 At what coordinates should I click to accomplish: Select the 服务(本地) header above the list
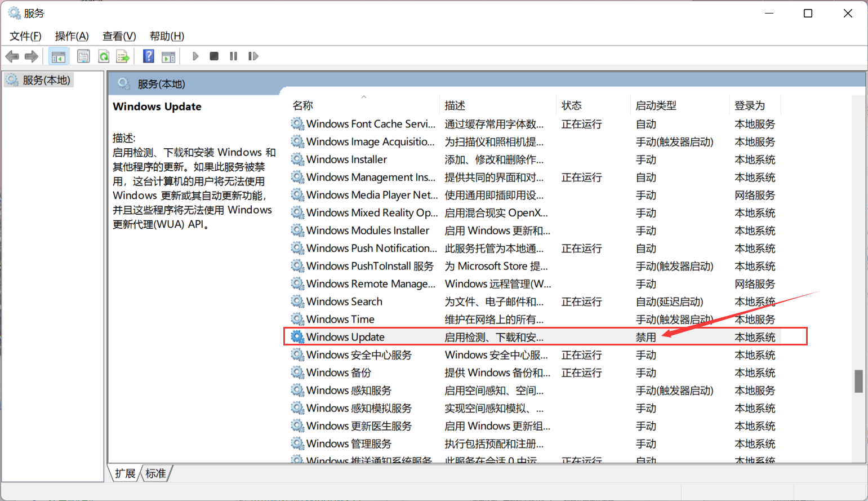(x=161, y=84)
